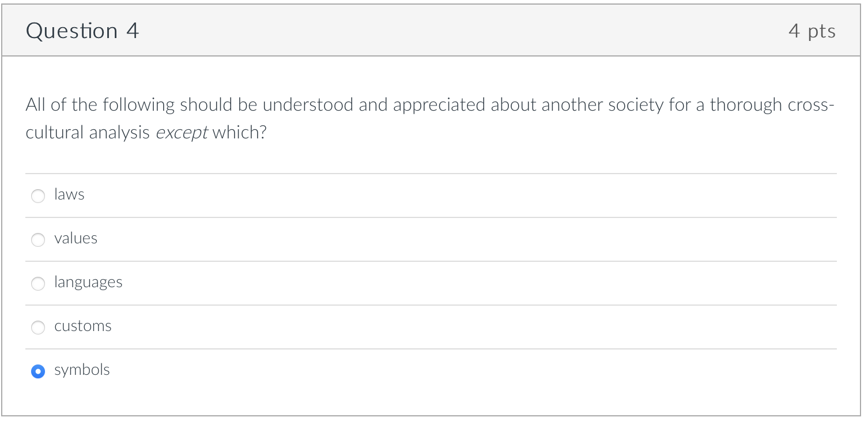Mark the languages radio button
Image resolution: width=868 pixels, height=421 pixels.
(38, 284)
